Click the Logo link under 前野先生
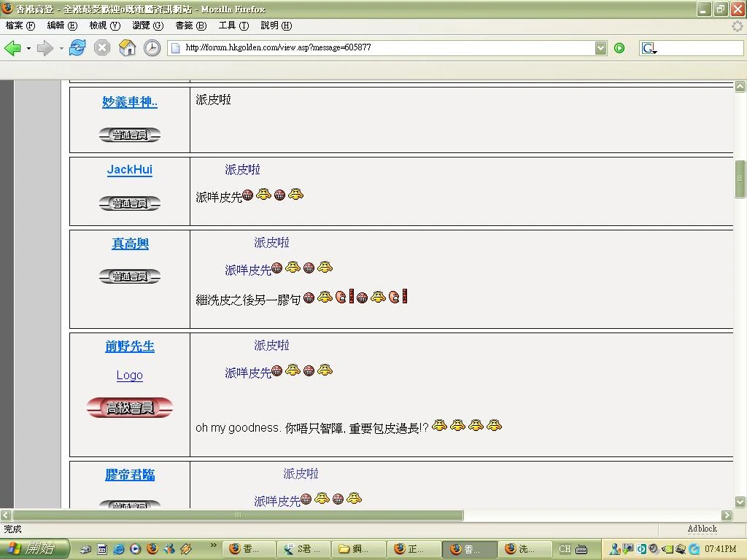This screenshot has height=560, width=747. 130,376
